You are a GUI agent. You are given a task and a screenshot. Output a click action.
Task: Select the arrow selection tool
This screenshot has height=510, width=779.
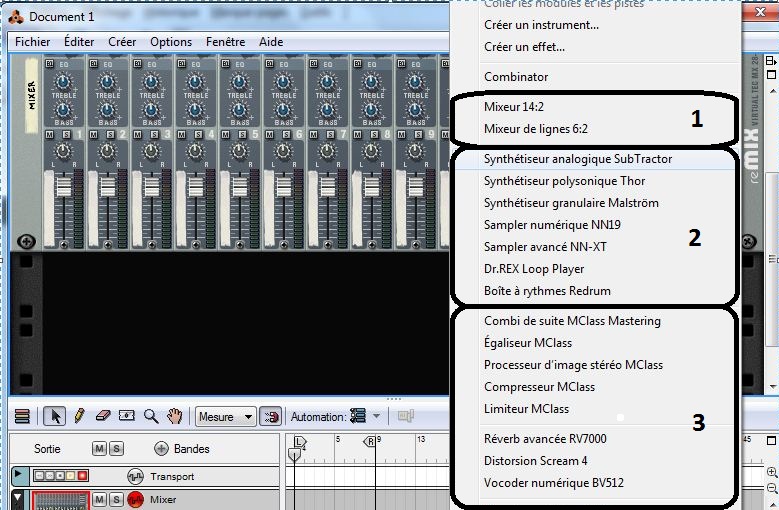(x=56, y=416)
